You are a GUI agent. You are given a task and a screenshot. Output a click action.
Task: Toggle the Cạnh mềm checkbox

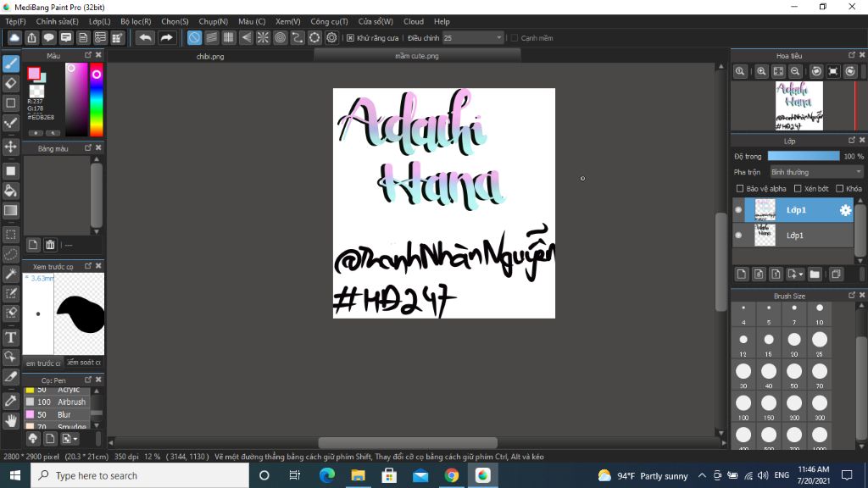pyautogui.click(x=515, y=37)
